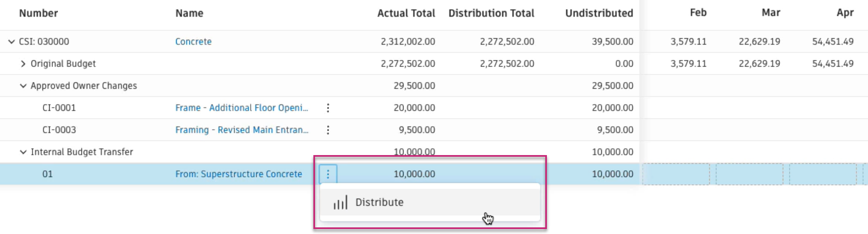Click the Feb distribution cell for row 01

(676, 174)
